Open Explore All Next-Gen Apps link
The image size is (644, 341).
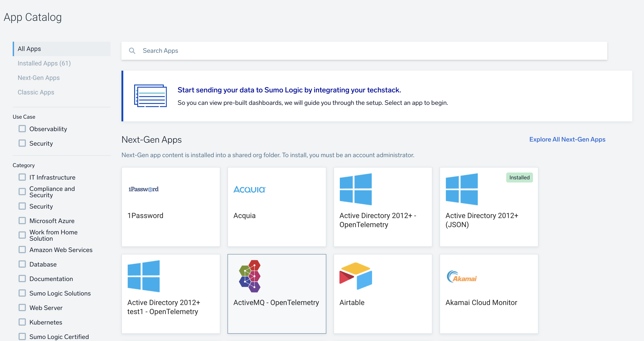tap(567, 139)
